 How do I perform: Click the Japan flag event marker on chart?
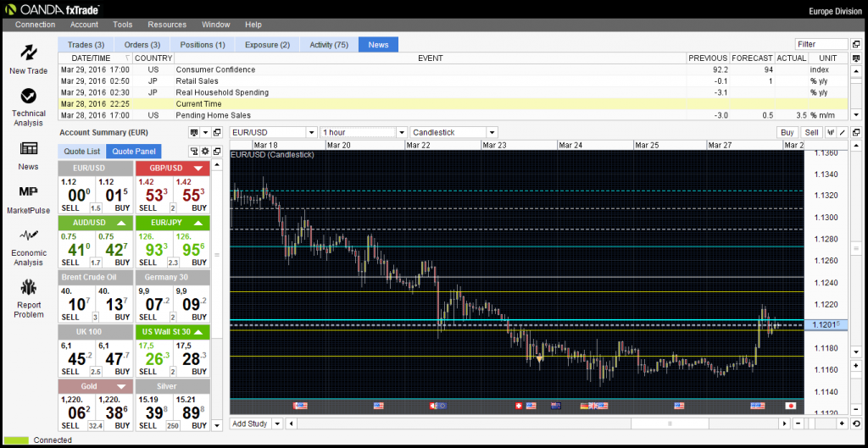[x=791, y=406]
